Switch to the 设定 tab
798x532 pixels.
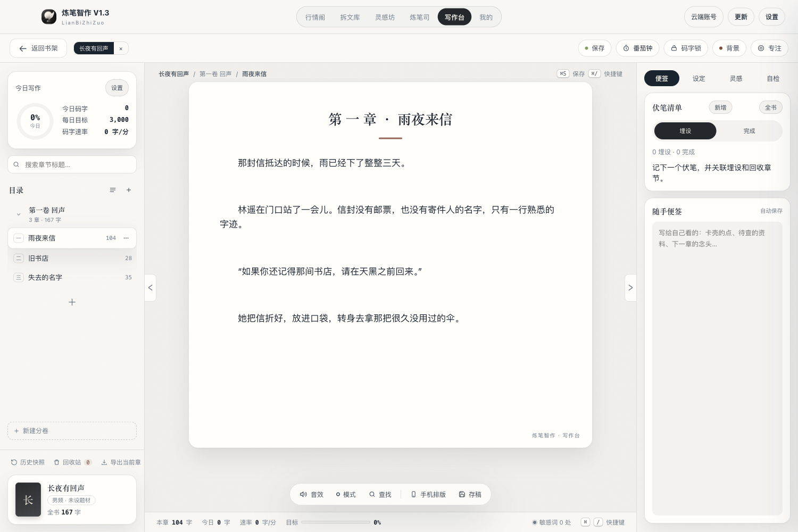[x=699, y=78]
